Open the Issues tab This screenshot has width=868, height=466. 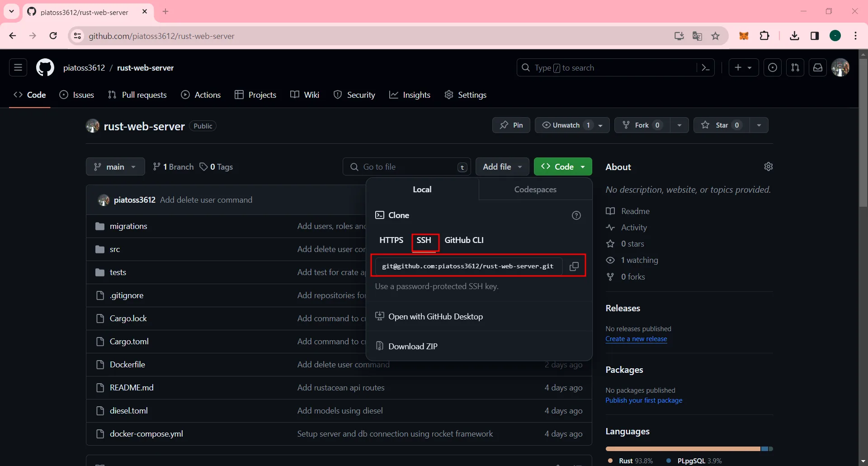click(x=77, y=95)
